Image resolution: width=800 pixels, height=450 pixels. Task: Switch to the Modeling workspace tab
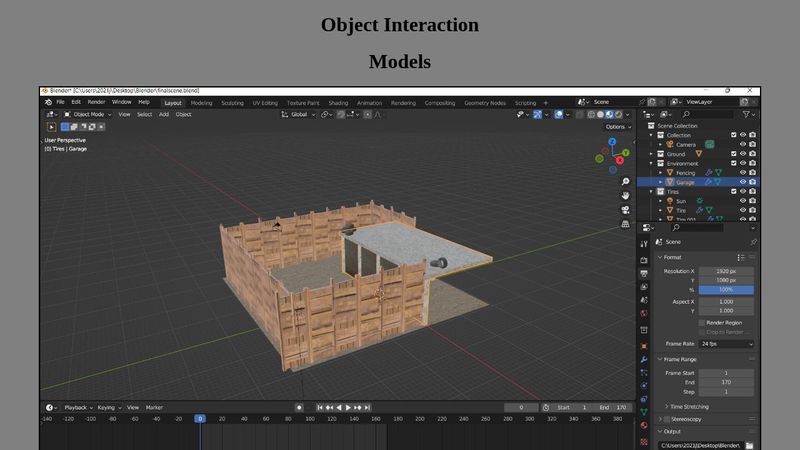(x=202, y=103)
